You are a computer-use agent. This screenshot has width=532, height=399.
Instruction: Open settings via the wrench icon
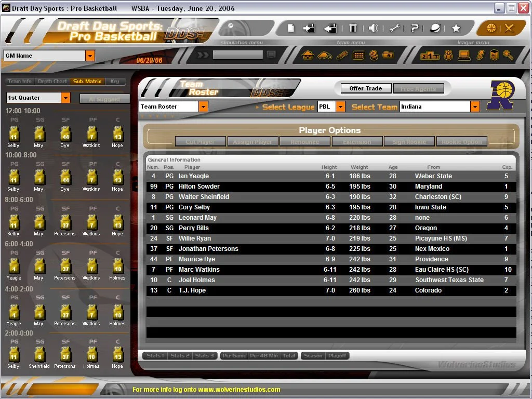tap(394, 28)
